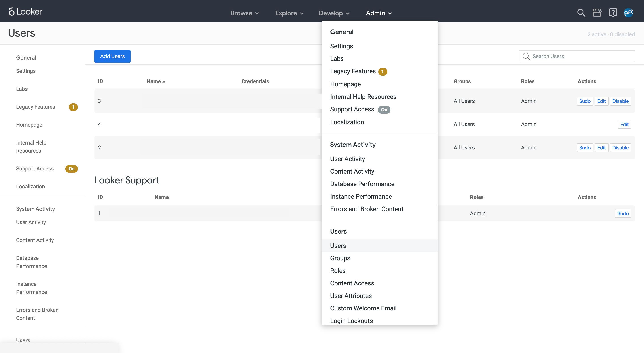
Task: Open Labs in left sidebar
Action: [22, 89]
